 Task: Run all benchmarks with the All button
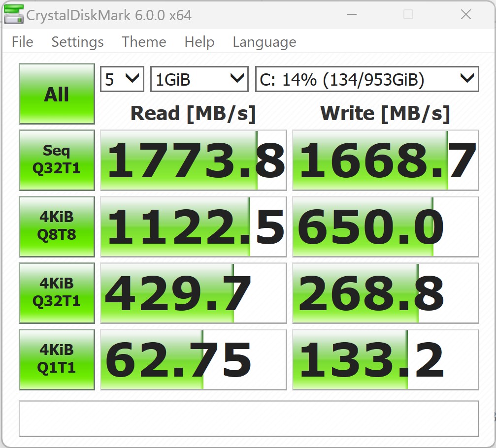point(57,94)
